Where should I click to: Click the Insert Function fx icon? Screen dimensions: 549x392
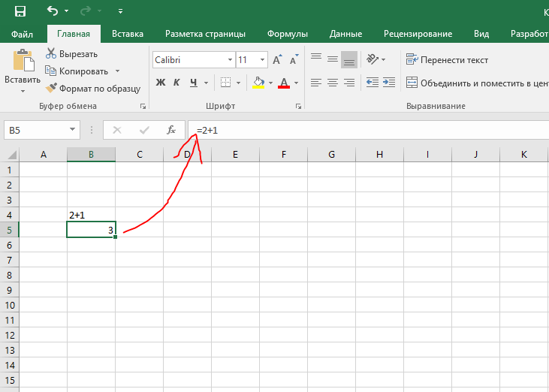[171, 130]
